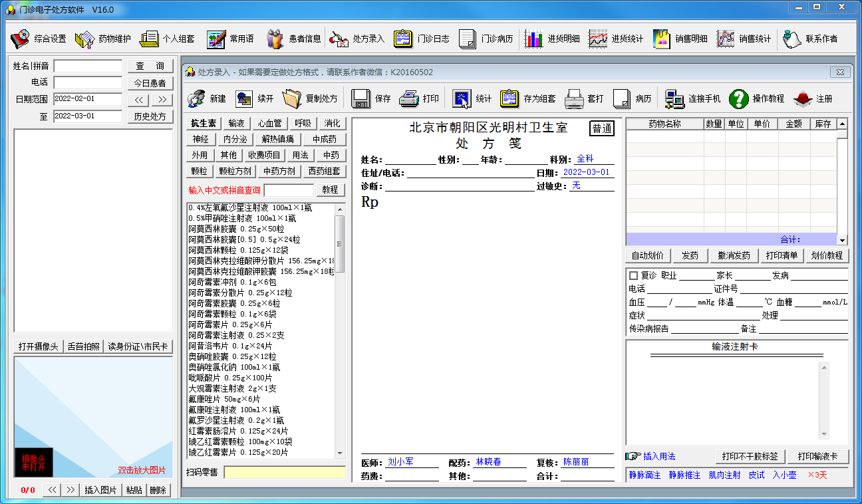Click 复制处方 copy prescription
Viewport: 862px width, 504px height.
point(310,98)
